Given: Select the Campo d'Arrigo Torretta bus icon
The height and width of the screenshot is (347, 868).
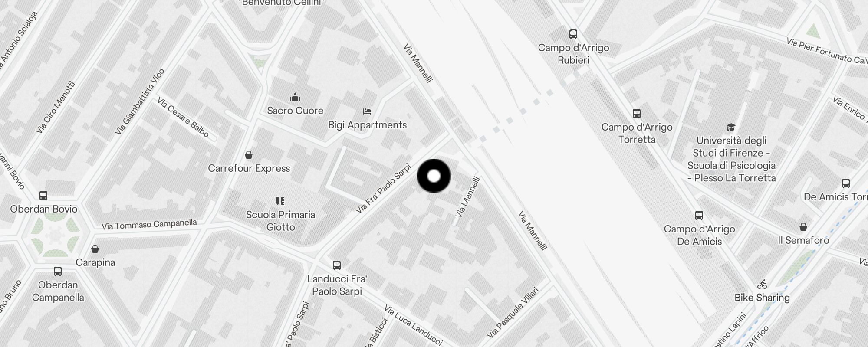Looking at the screenshot, I should (x=637, y=114).
